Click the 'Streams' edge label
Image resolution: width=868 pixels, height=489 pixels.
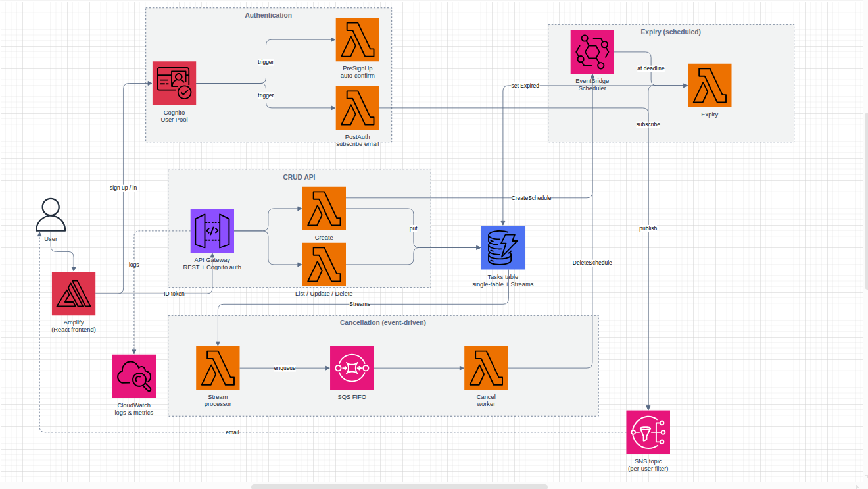[x=360, y=304]
